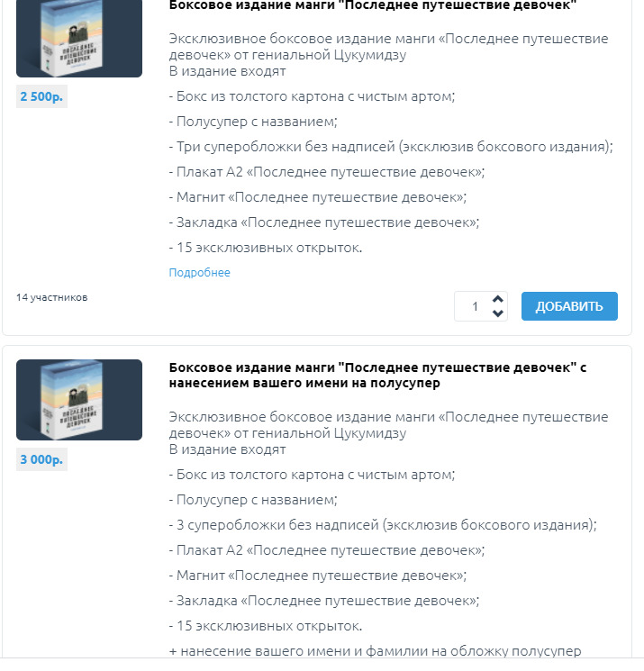644x671 pixels.
Task: Click the Закладка line in the first card
Action: coord(324,222)
